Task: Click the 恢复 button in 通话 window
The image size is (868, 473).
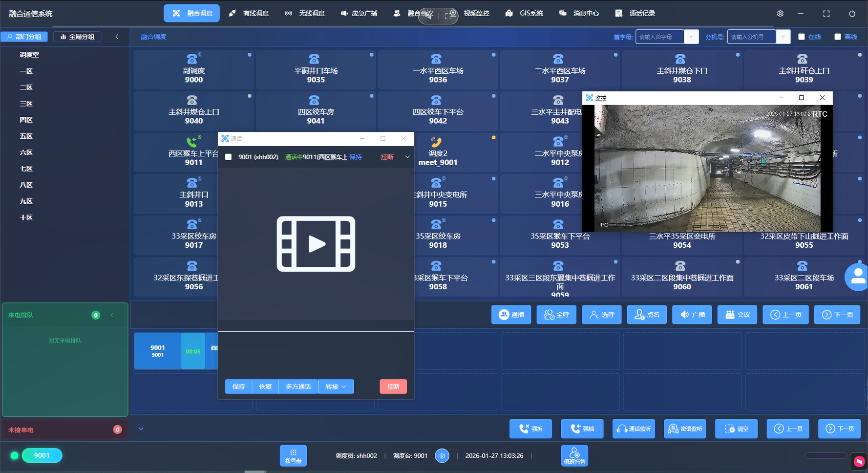Action: tap(265, 387)
